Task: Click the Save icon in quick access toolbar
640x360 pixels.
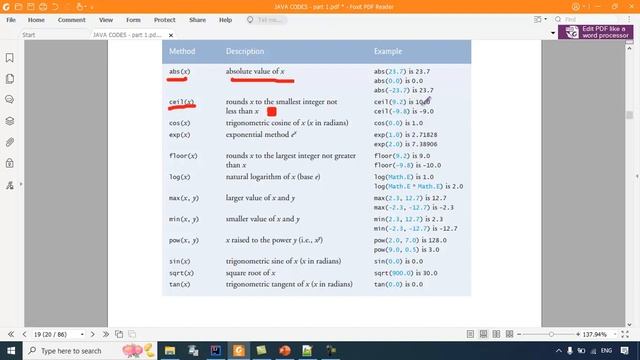Action: click(x=31, y=7)
